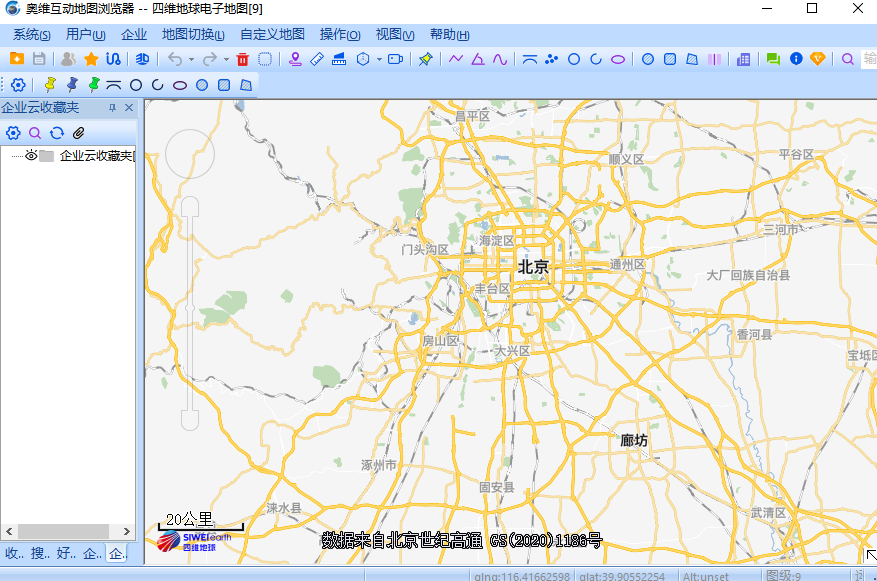Refresh the 企业云收藏夹 panel
877x581 pixels.
pos(57,133)
